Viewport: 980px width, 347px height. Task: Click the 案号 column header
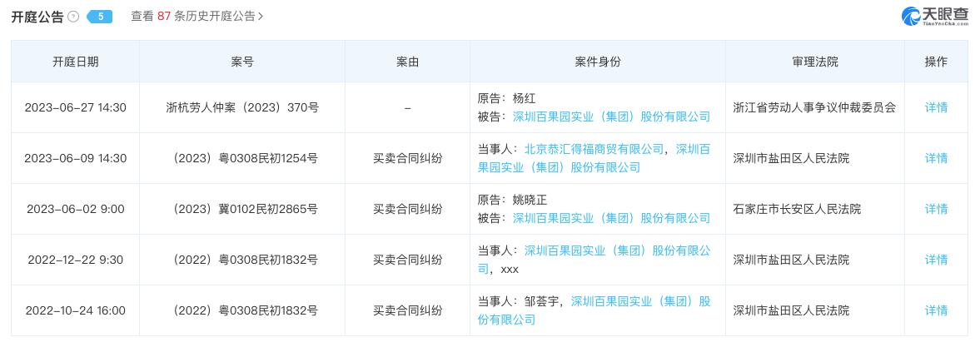pos(242,62)
